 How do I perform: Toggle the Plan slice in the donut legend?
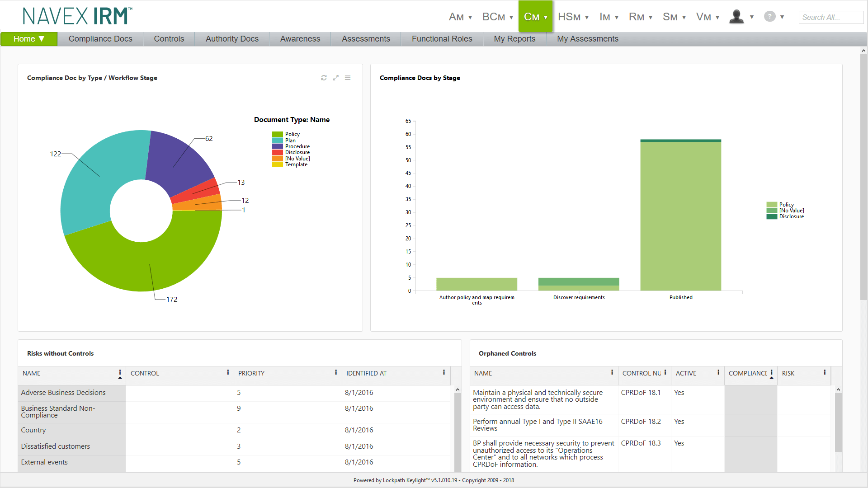click(x=290, y=140)
